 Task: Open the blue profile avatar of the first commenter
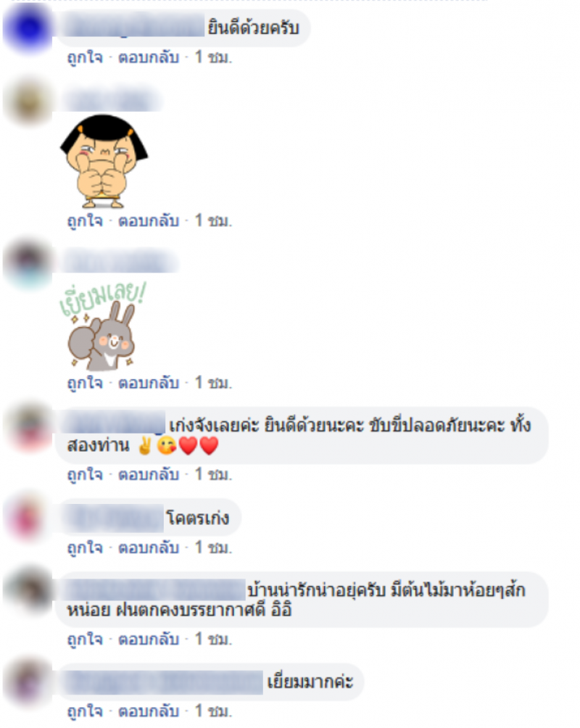pyautogui.click(x=28, y=28)
